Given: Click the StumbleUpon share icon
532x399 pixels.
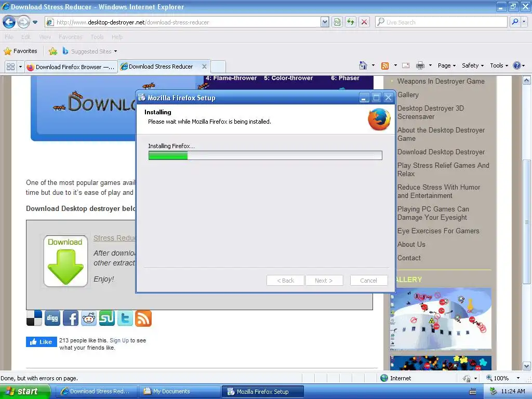Looking at the screenshot, I should (x=107, y=318).
